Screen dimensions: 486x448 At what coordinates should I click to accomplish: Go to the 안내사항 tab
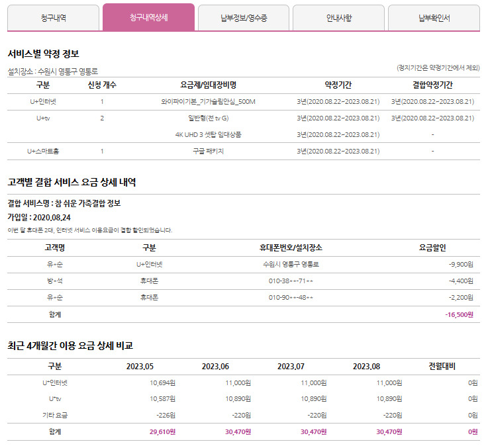pyautogui.click(x=338, y=18)
